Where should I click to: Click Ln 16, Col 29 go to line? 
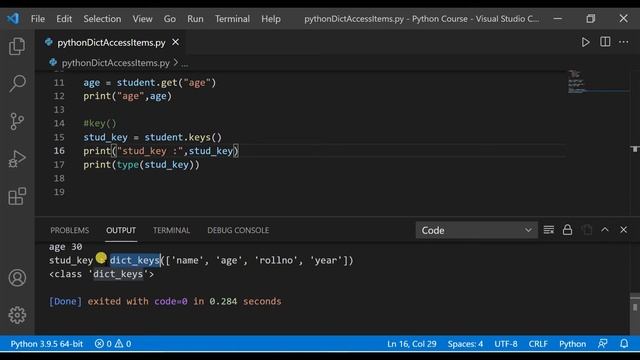point(411,344)
